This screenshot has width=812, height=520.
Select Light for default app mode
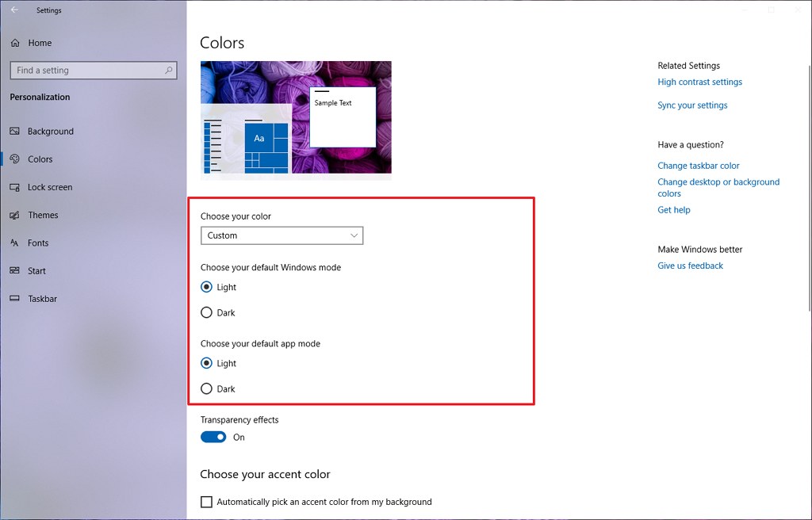click(x=207, y=363)
